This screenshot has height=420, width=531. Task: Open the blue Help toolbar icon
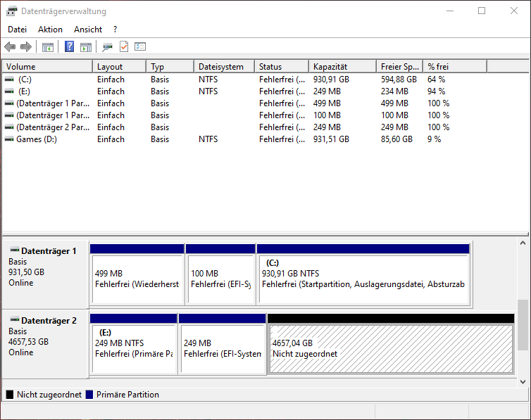tap(69, 46)
